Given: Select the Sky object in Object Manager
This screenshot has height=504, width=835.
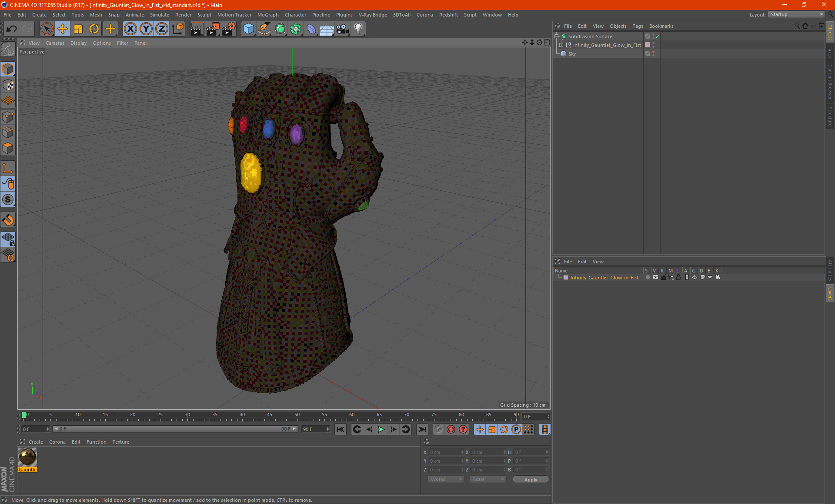Looking at the screenshot, I should [572, 54].
